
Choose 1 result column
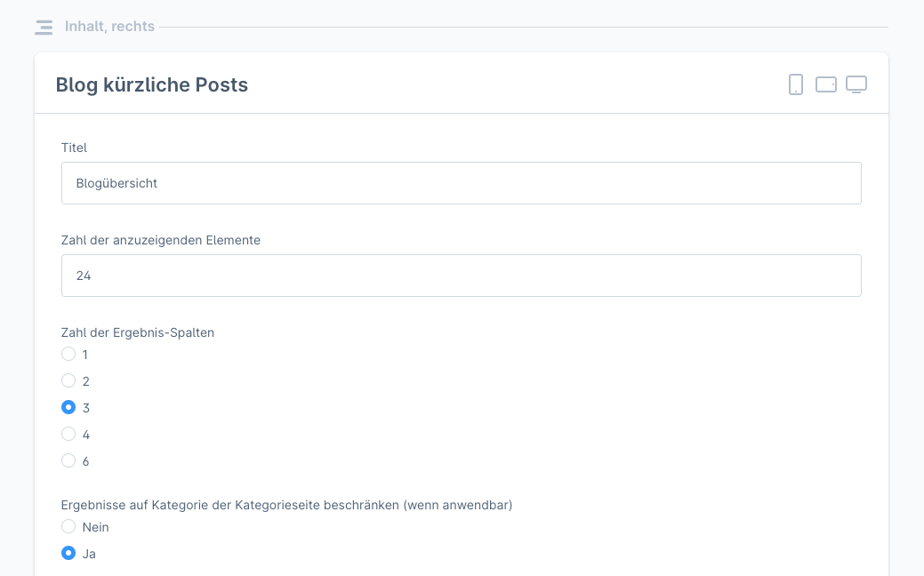68,355
